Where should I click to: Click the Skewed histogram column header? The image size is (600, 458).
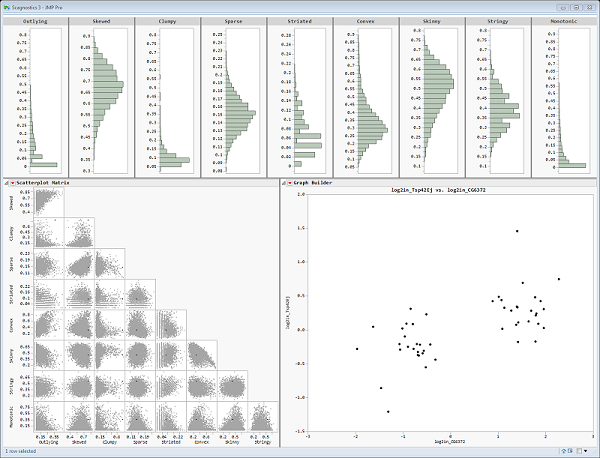point(99,21)
